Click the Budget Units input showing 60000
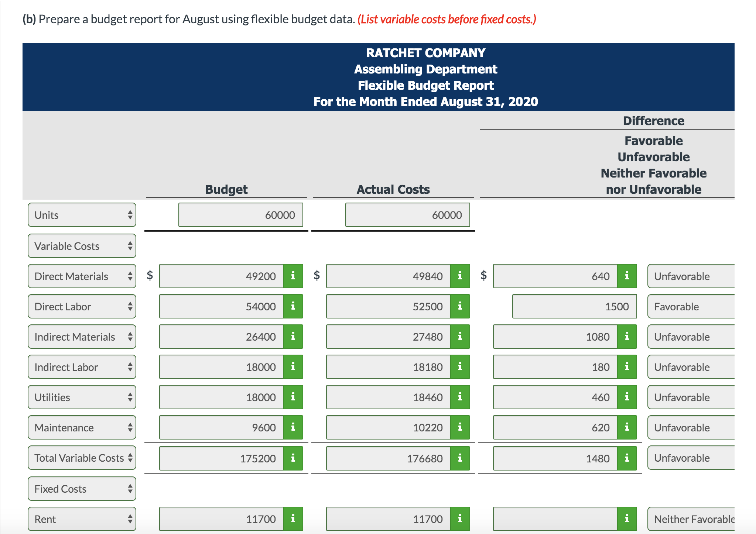 click(240, 214)
